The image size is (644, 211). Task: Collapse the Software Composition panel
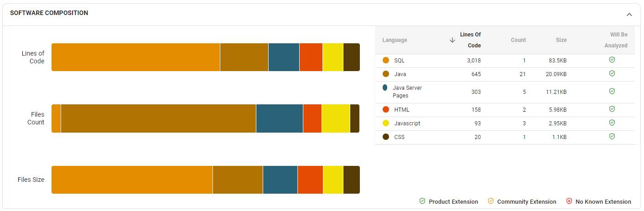tap(629, 15)
